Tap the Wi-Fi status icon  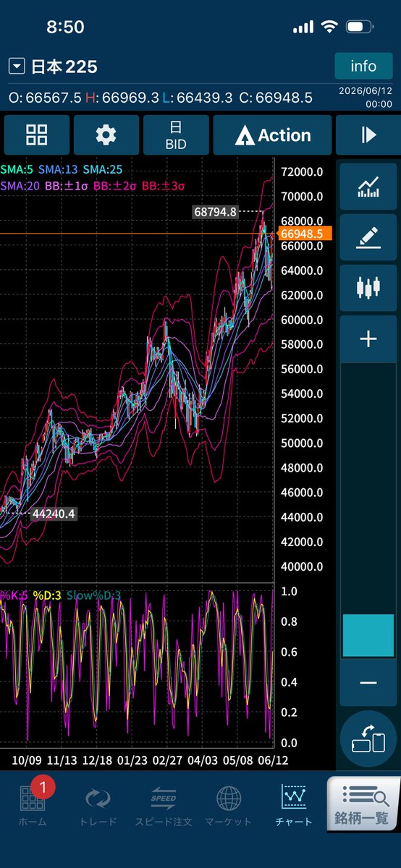point(330,27)
